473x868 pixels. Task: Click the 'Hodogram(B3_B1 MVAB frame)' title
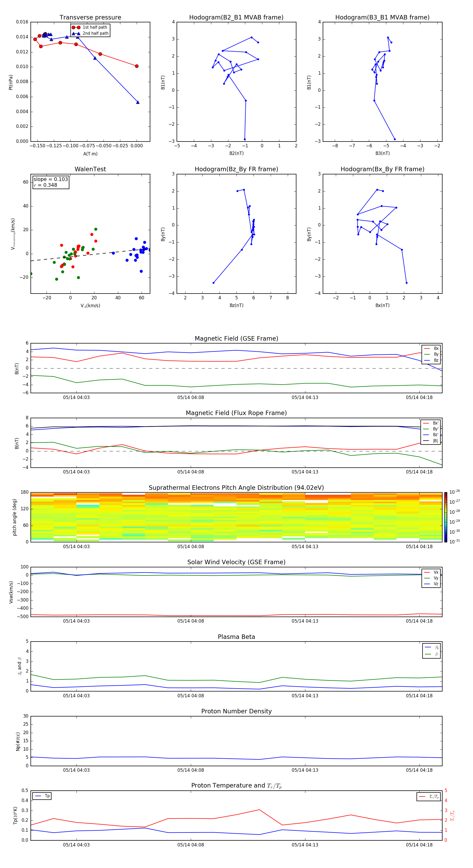coord(382,18)
